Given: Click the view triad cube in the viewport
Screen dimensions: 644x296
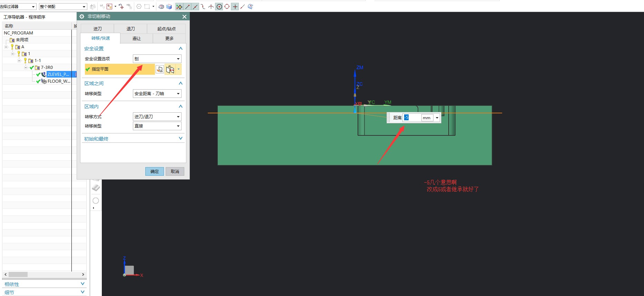Looking at the screenshot, I should point(129,270).
